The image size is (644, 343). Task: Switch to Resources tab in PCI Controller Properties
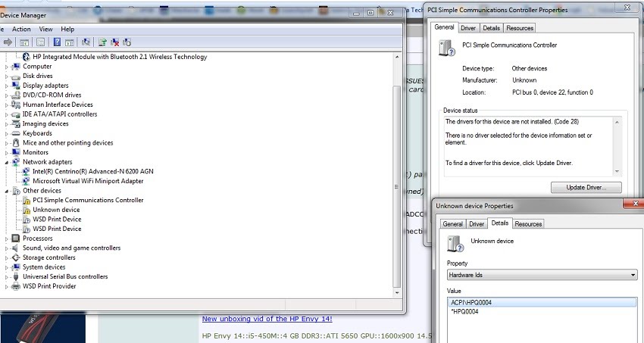click(520, 28)
